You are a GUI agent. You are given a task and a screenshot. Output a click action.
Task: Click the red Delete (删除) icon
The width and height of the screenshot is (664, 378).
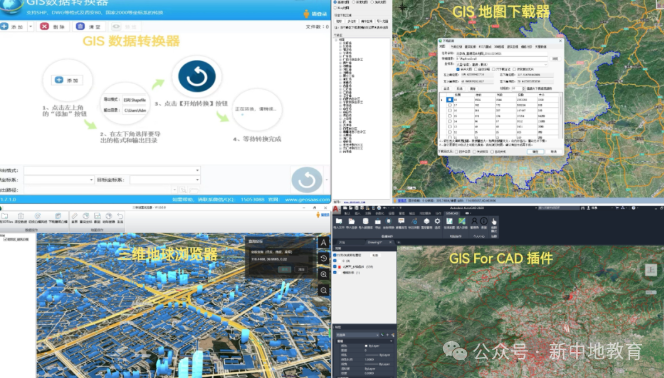click(44, 26)
